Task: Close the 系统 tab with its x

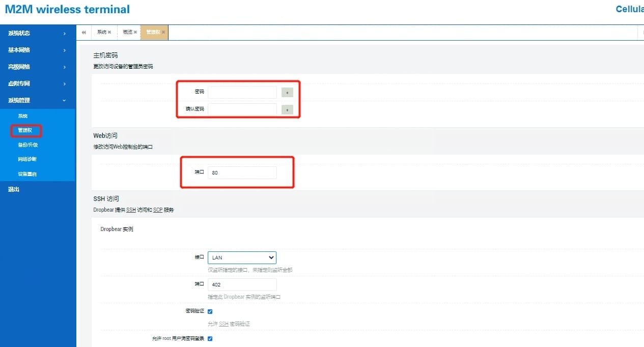Action: pos(109,32)
